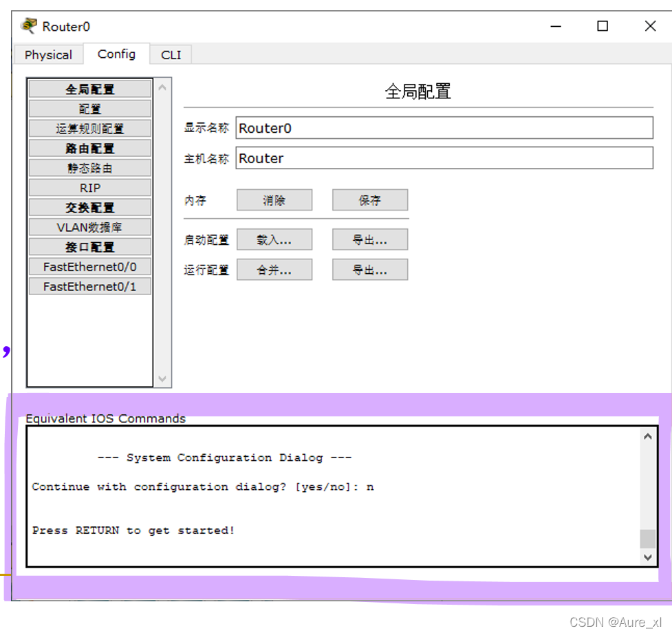Open 运算规则配置 in the sidebar
Viewport: 672px width, 635px height.
(90, 129)
